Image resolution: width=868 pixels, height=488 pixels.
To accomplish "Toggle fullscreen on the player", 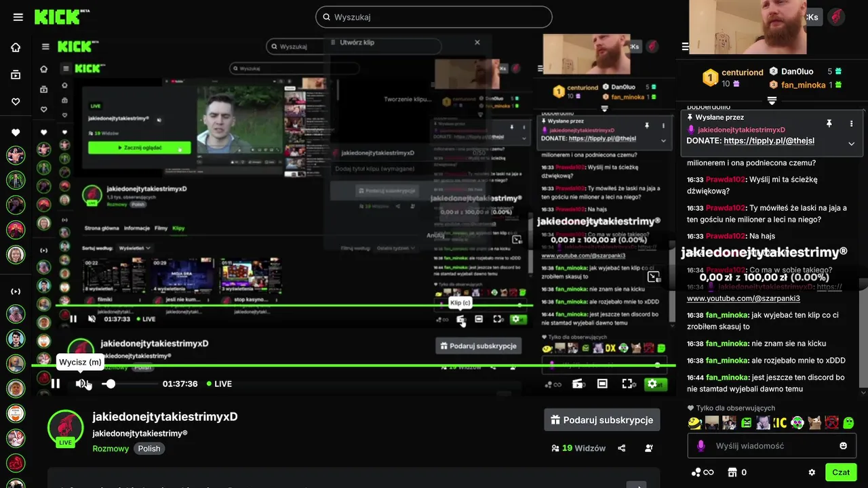I will [x=627, y=384].
